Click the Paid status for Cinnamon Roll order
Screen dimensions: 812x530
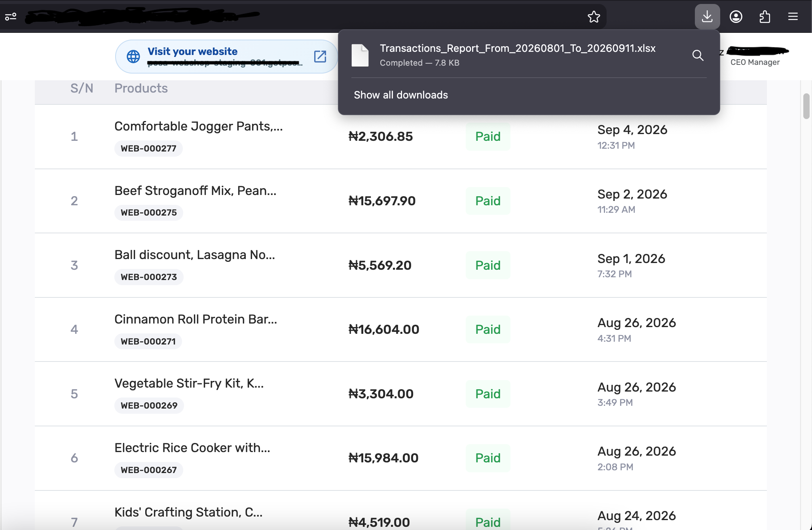488,329
